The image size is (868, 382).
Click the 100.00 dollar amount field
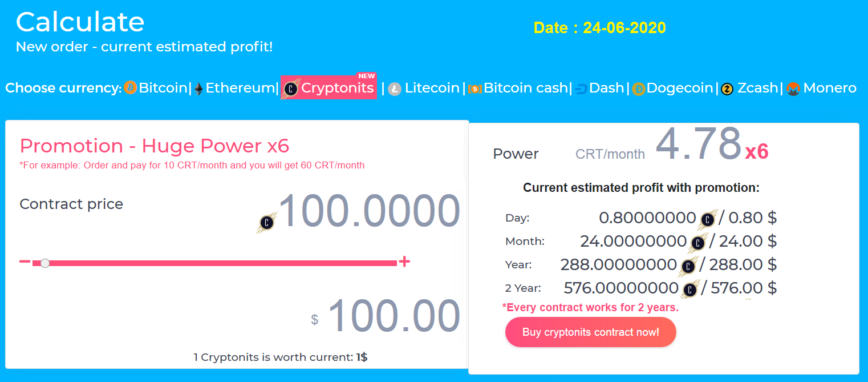(x=394, y=316)
